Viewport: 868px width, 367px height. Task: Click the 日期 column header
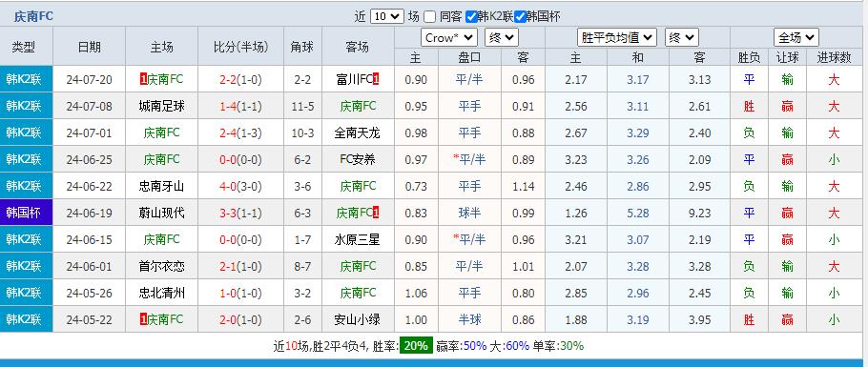click(x=89, y=47)
